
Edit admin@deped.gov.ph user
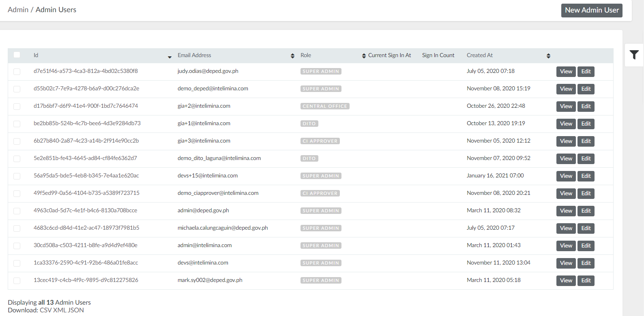point(586,211)
